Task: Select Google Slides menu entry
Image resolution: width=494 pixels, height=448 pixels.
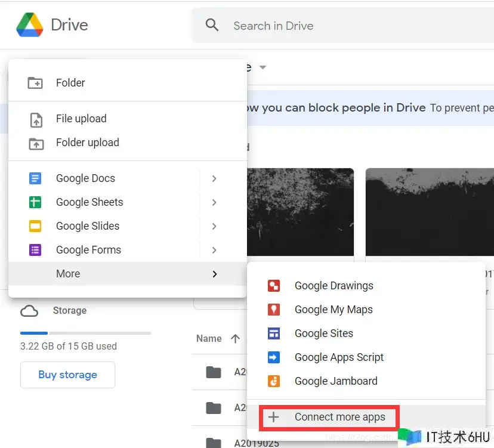Action: pos(128,226)
